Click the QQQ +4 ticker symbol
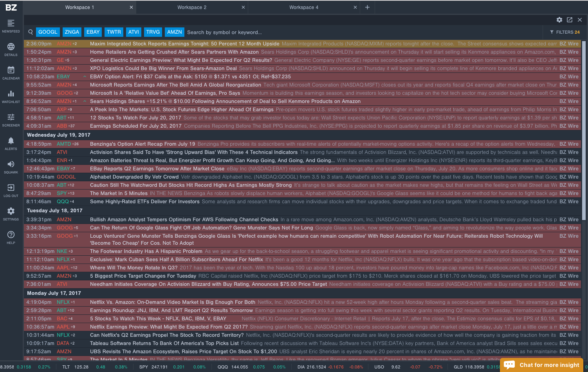Screen dimensions: 588x372 65,202
